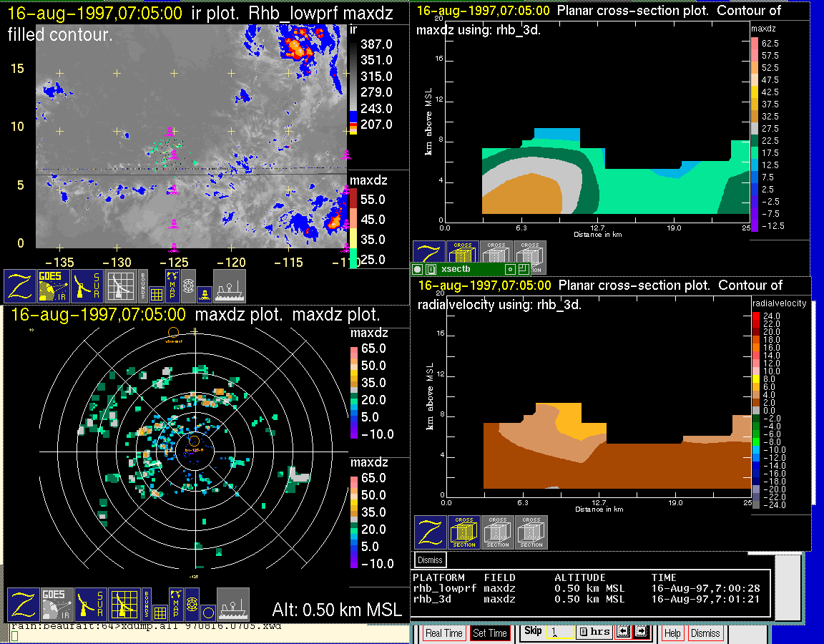Screen dimensions: 824x644
Task: Toggle the MAP overlay icon in bottom-left toolbar
Action: click(175, 605)
